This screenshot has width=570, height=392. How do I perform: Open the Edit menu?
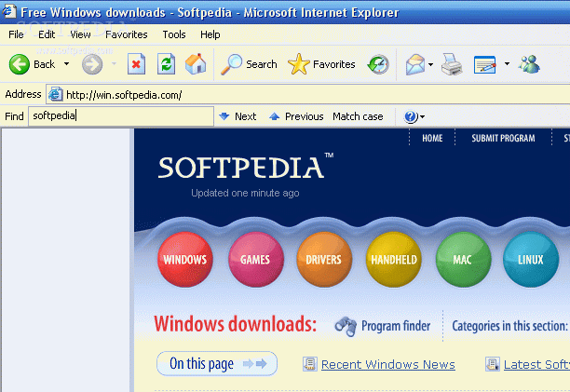pyautogui.click(x=47, y=34)
